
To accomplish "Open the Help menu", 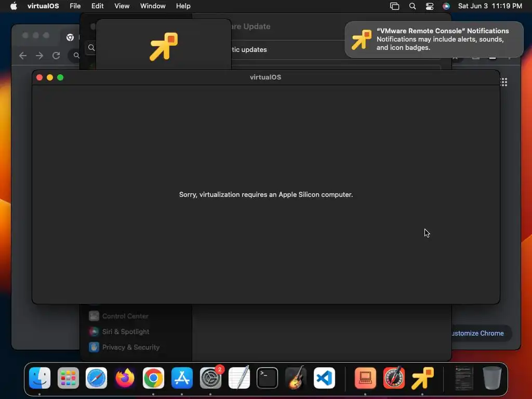I will pos(183,6).
